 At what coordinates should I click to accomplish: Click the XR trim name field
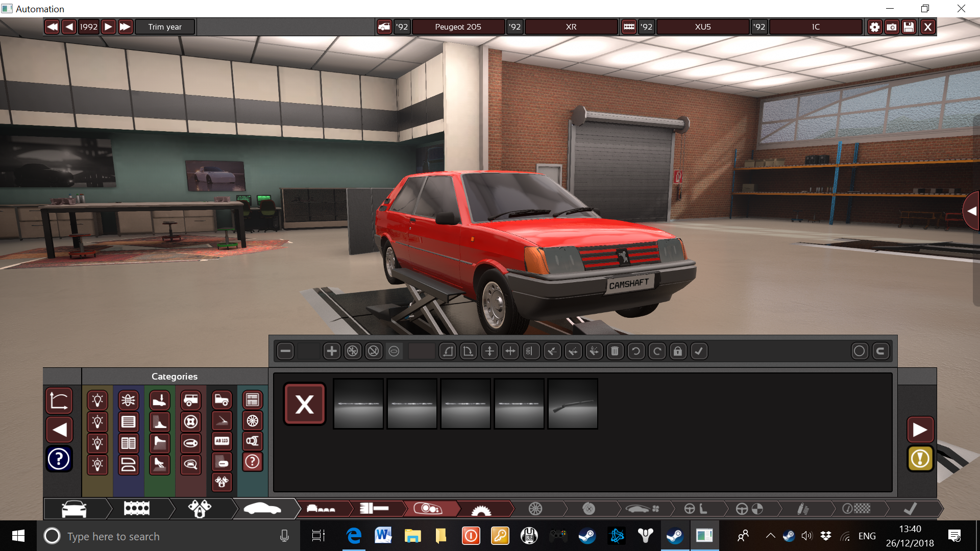click(571, 27)
